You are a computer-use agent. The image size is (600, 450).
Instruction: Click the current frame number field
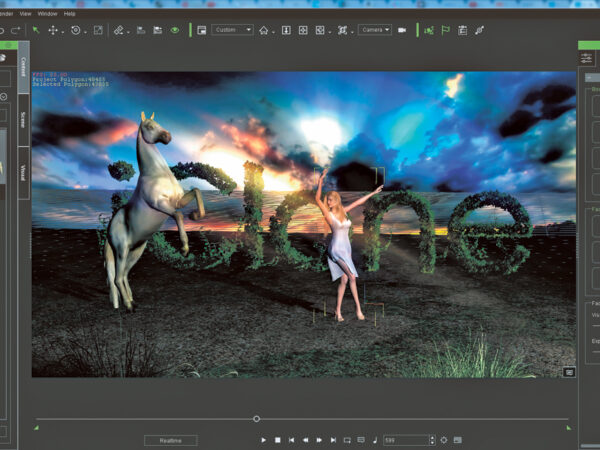click(x=405, y=440)
